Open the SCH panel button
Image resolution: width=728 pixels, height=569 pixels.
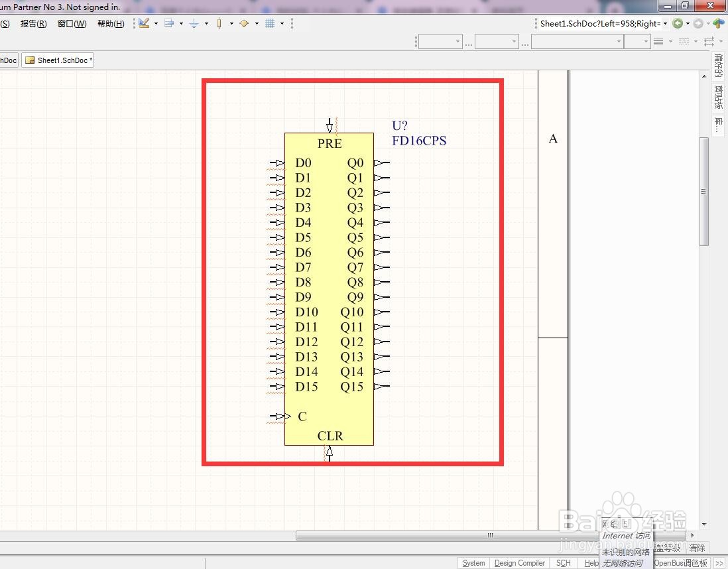point(563,563)
